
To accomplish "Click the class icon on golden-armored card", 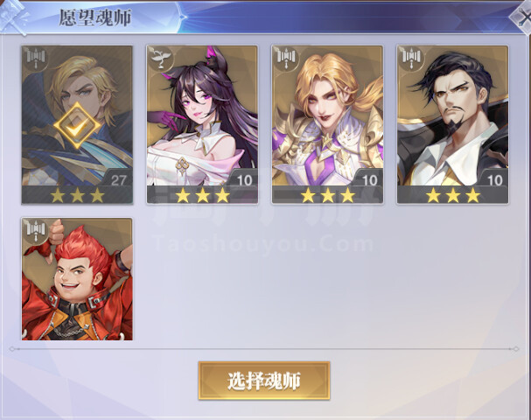I will click(x=287, y=59).
